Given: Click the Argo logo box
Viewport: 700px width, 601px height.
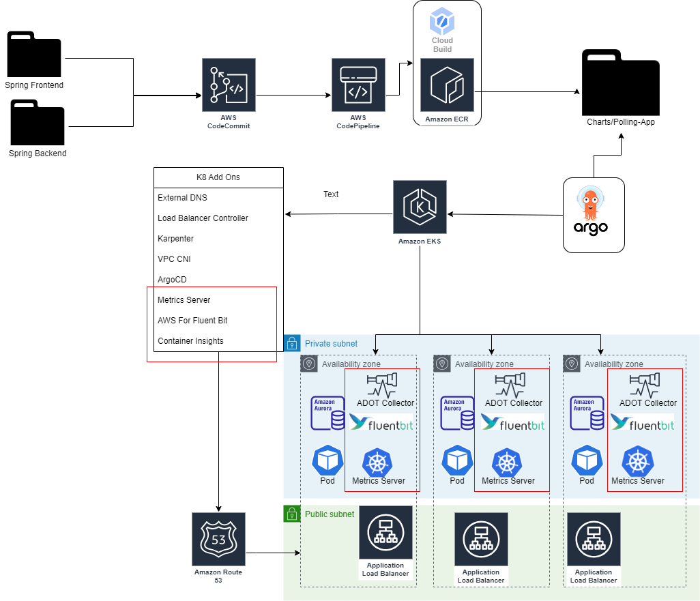Looking at the screenshot, I should click(594, 215).
